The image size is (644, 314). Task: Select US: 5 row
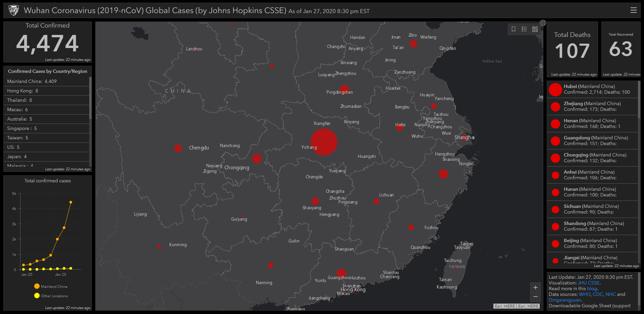pos(46,147)
